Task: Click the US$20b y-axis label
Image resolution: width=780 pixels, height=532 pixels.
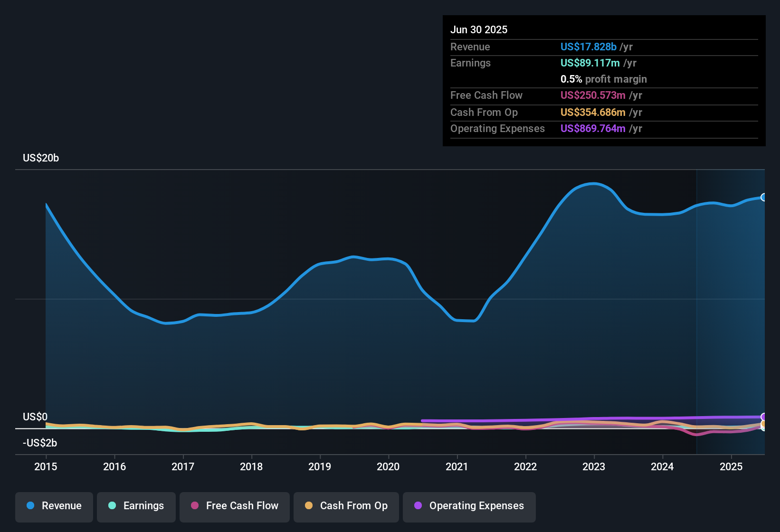Action: tap(41, 158)
